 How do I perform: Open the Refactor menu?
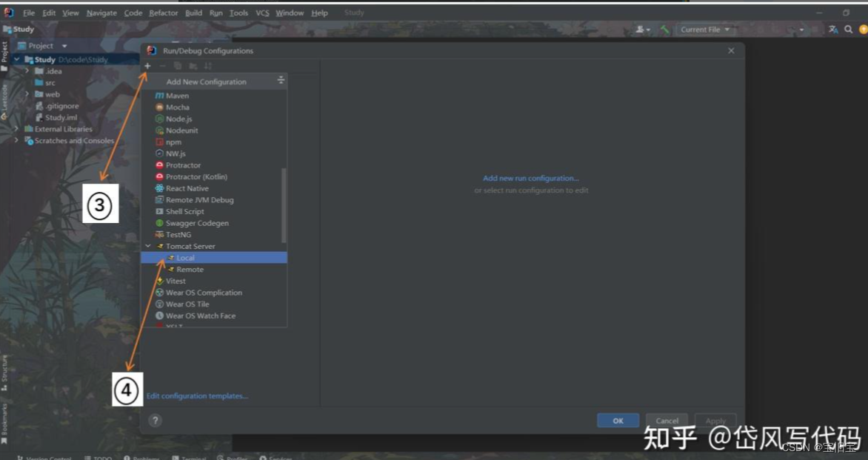tap(163, 13)
